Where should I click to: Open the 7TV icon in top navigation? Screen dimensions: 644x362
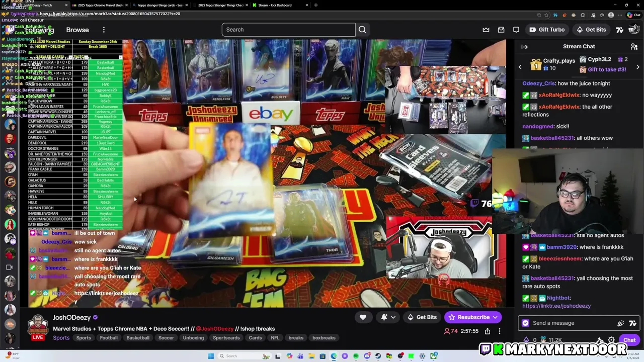tap(620, 30)
